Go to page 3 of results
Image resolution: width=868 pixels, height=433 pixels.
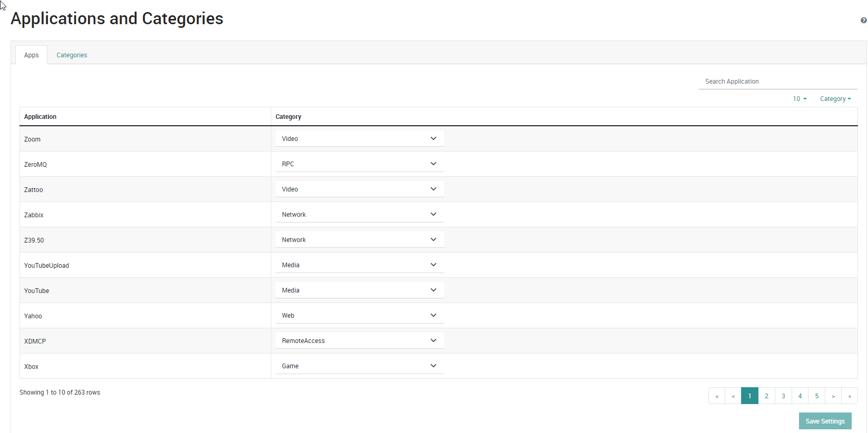783,396
